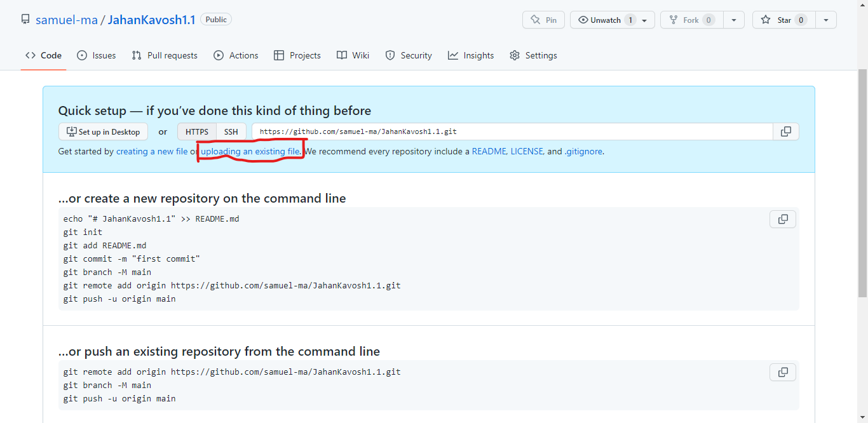868x423 pixels.
Task: Click the Settings gear icon
Action: click(515, 55)
